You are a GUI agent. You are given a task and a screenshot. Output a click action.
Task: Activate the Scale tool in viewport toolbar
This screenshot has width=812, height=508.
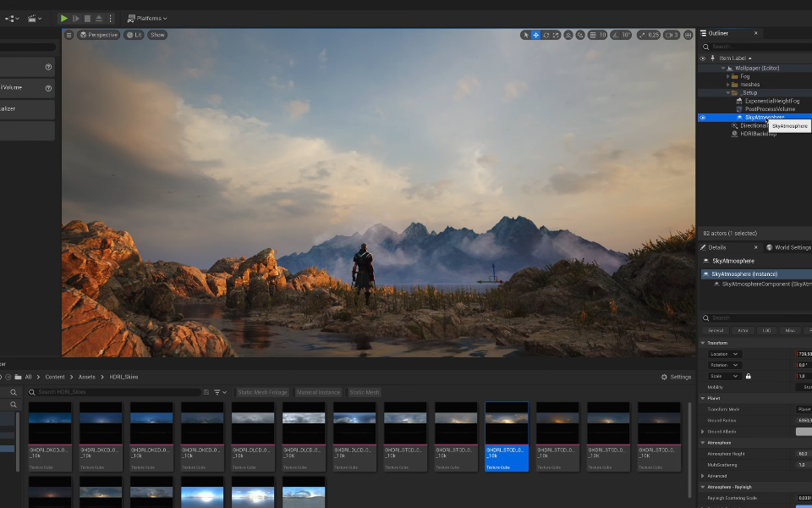click(556, 35)
